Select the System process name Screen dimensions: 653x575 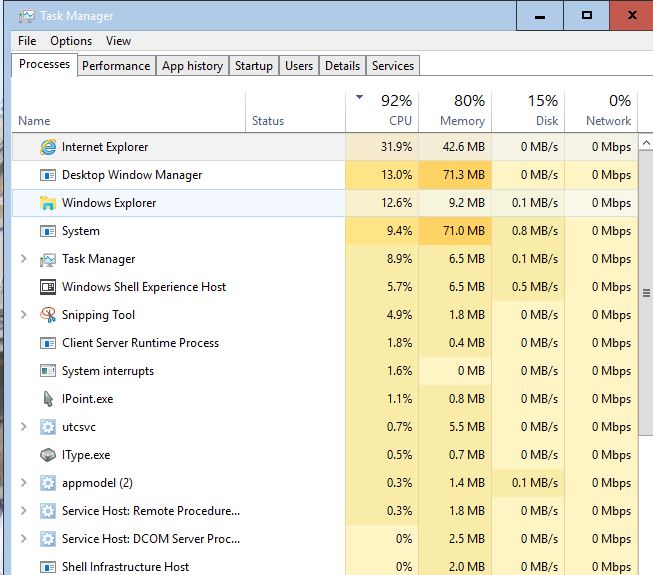pyautogui.click(x=81, y=231)
